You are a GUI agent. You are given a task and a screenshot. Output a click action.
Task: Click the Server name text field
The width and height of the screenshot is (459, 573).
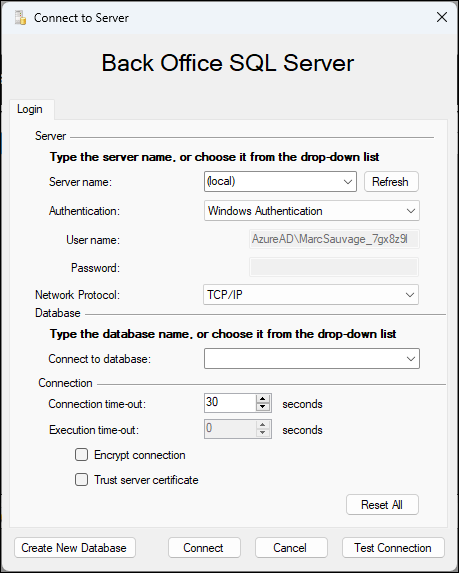pos(273,182)
